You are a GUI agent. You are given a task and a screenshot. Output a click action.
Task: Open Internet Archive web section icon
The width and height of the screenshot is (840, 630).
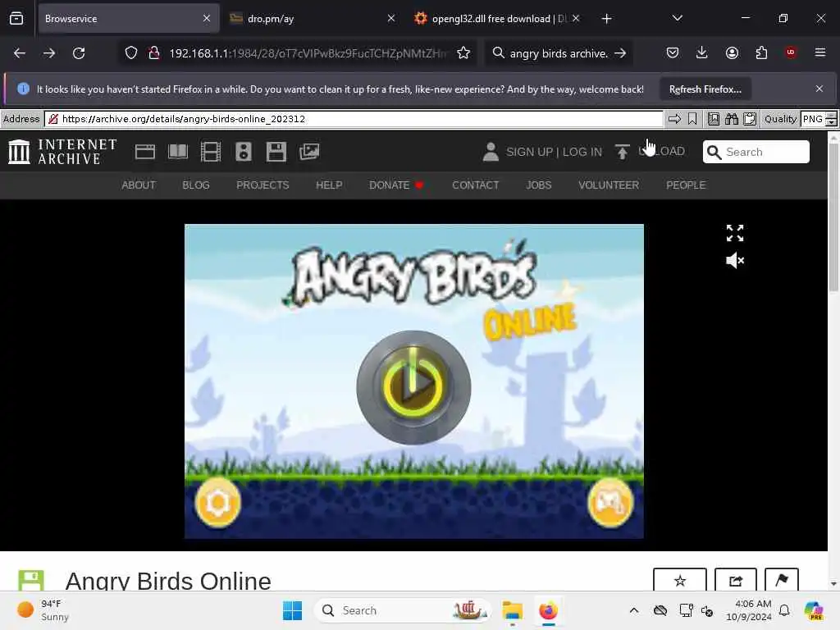145,152
